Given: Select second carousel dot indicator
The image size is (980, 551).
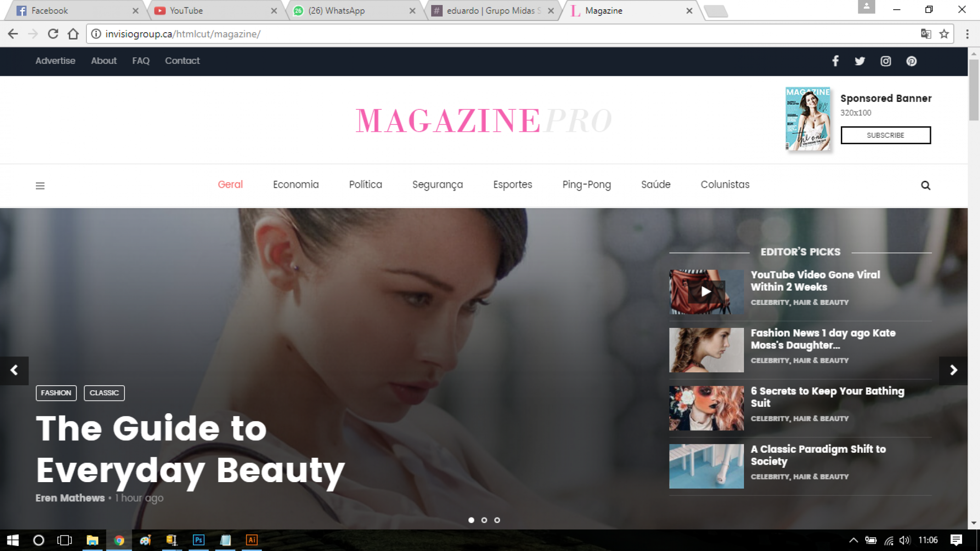Looking at the screenshot, I should pyautogui.click(x=484, y=520).
